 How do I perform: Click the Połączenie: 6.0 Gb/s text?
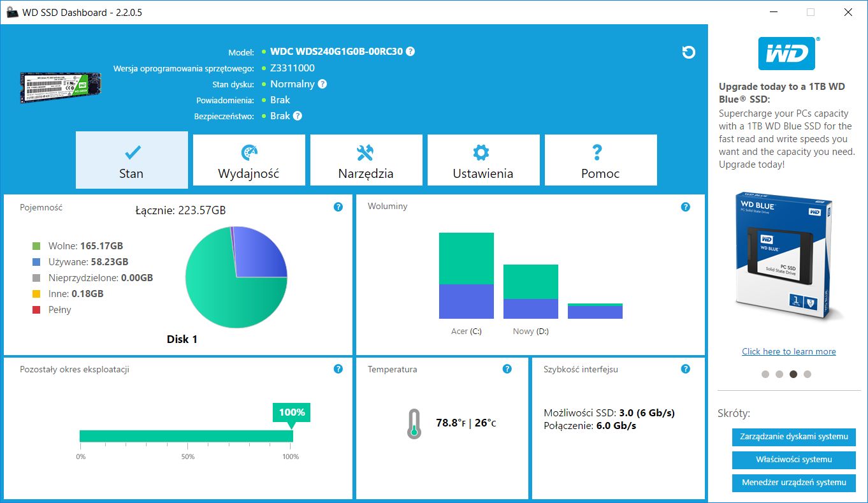590,426
